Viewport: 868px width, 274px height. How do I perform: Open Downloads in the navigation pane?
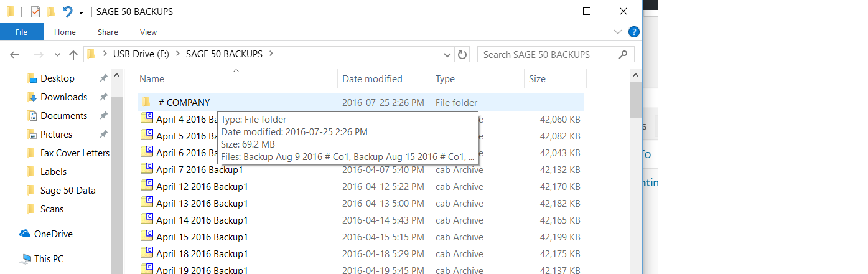63,97
